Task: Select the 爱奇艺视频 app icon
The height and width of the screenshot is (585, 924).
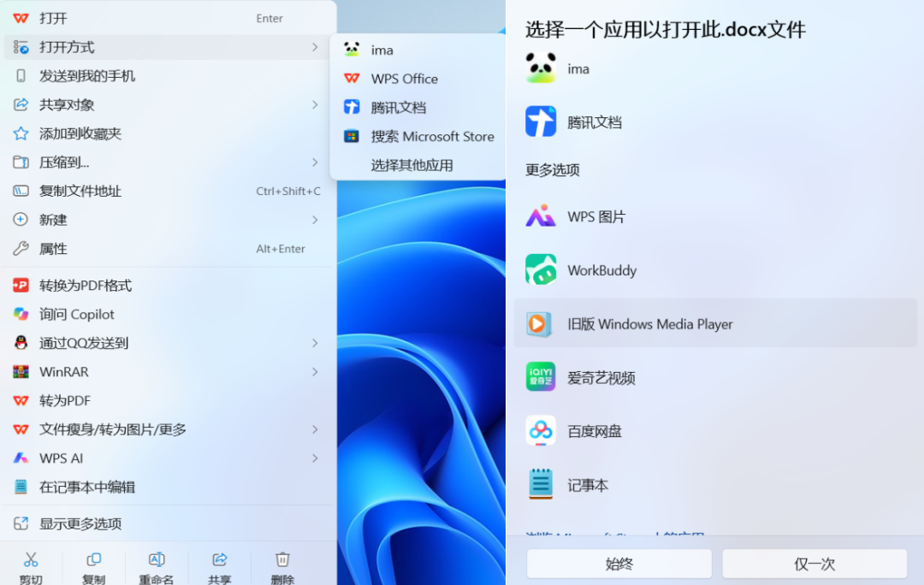Action: (541, 377)
